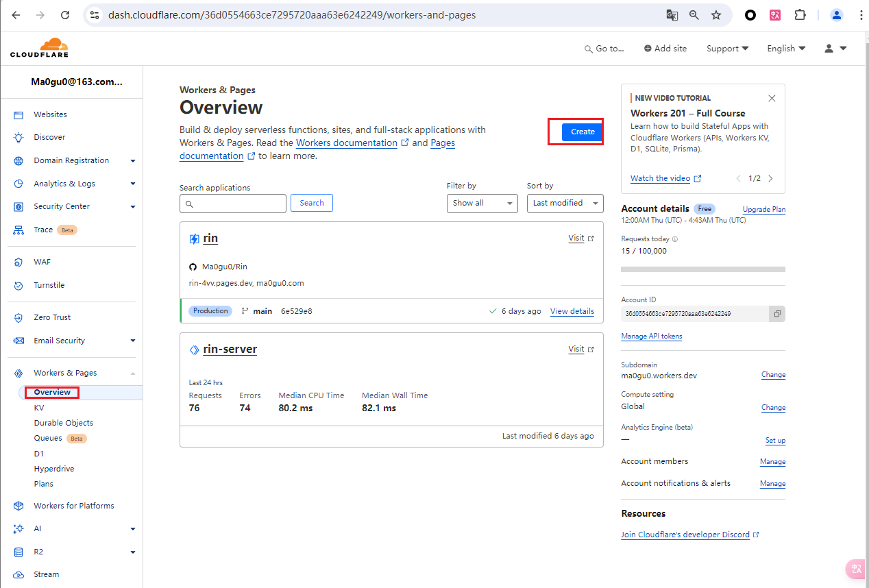This screenshot has width=869, height=588.
Task: Open the Chrome profile avatar
Action: pos(837,15)
